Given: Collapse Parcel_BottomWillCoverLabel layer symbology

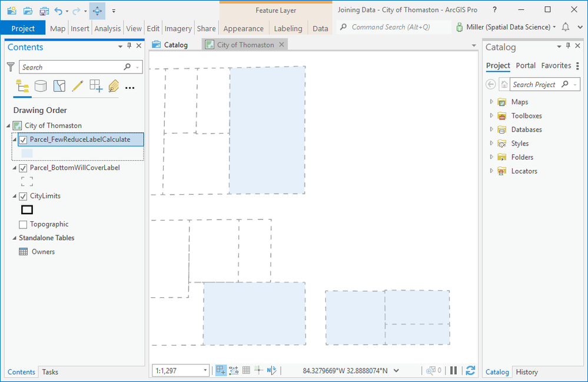Looking at the screenshot, I should [x=15, y=168].
